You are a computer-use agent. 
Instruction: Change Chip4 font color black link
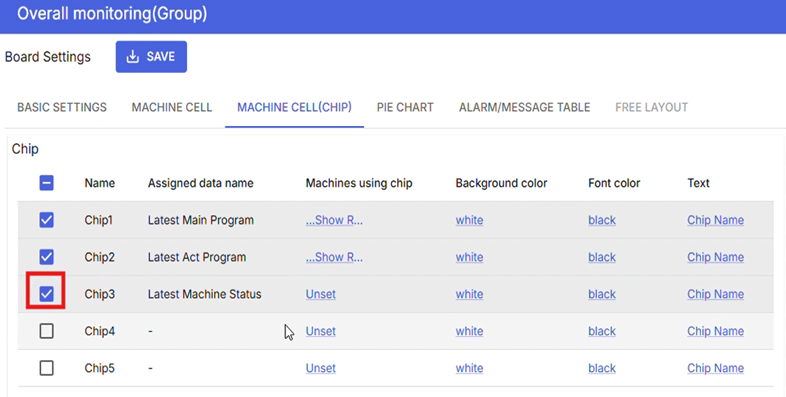pos(602,331)
